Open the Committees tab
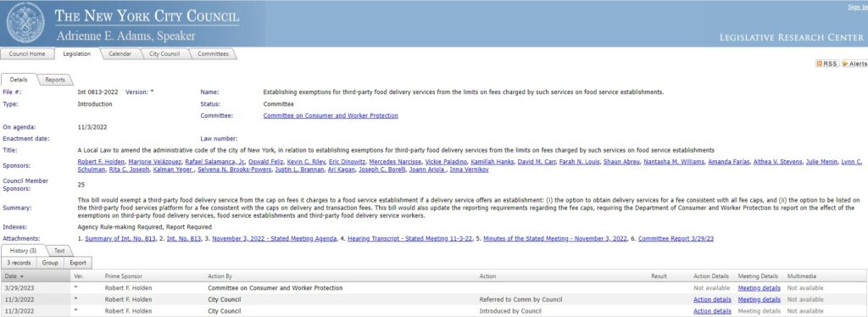This screenshot has height=317, width=868. coord(213,53)
